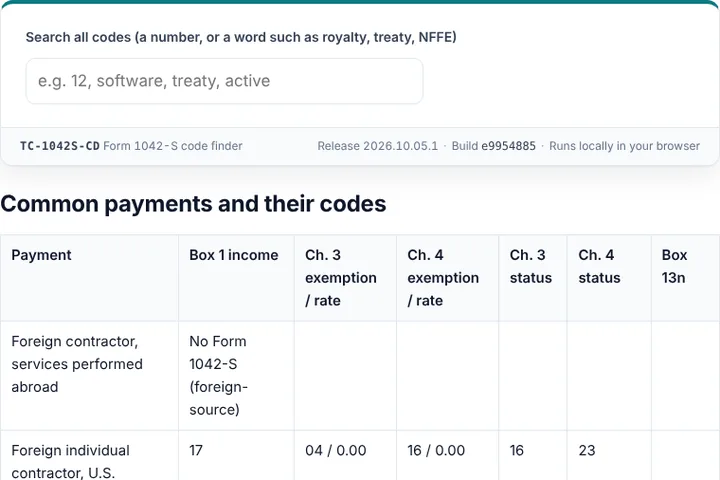Click the Ch. 3 exemption / rate header
720x480 pixels.
345,278
